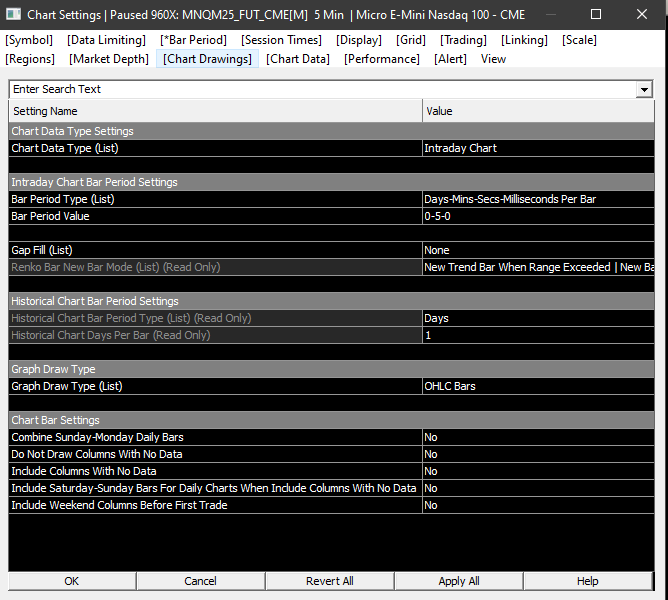The height and width of the screenshot is (600, 668).
Task: Toggle Include Columns With No Data value
Action: tap(538, 471)
